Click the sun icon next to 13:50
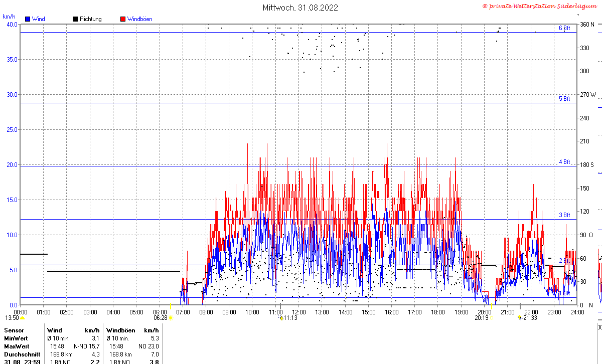This screenshot has height=364, width=602. [22, 318]
